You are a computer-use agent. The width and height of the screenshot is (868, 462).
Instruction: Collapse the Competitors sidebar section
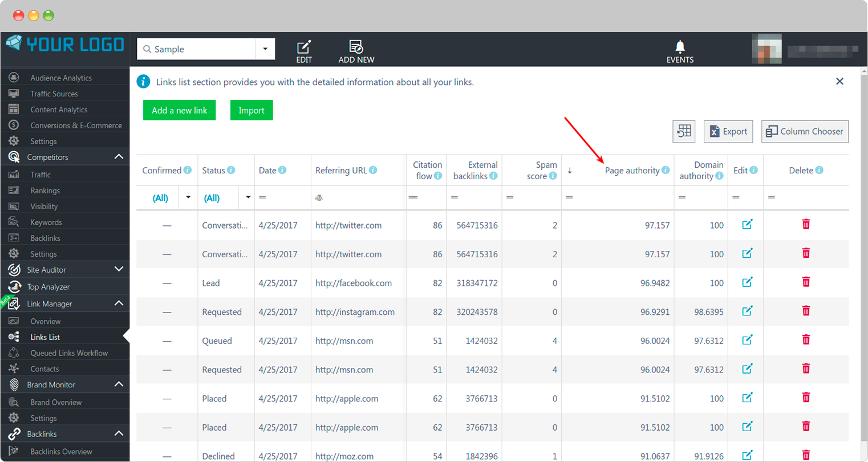pos(119,157)
